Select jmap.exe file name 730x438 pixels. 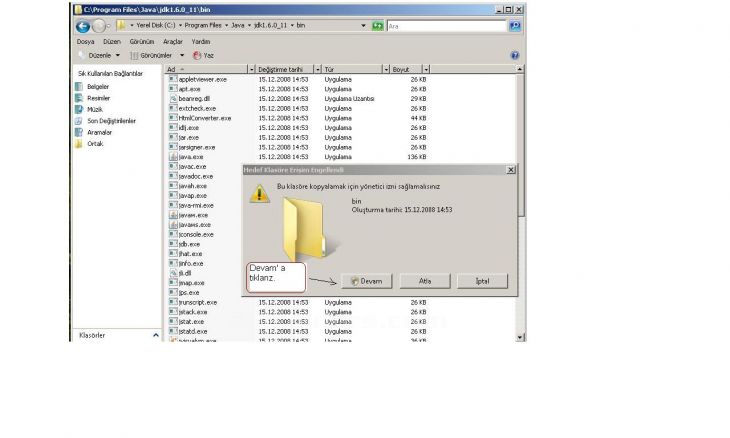191,283
